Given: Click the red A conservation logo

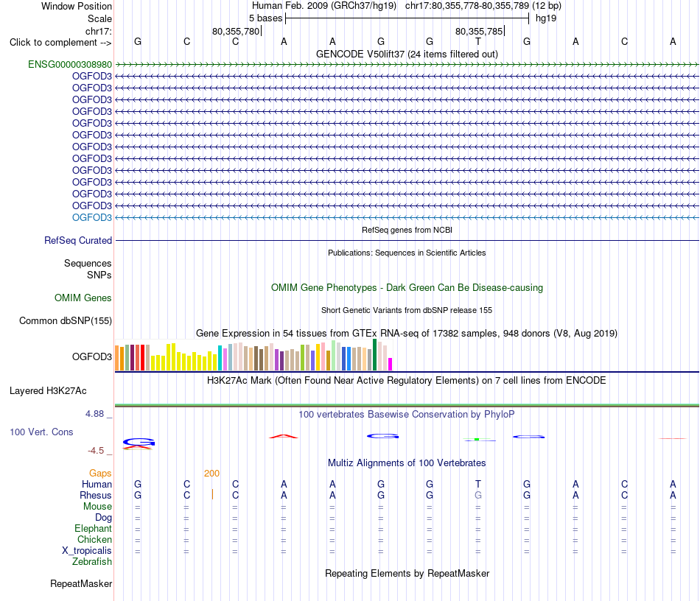Looking at the screenshot, I should click(284, 436).
